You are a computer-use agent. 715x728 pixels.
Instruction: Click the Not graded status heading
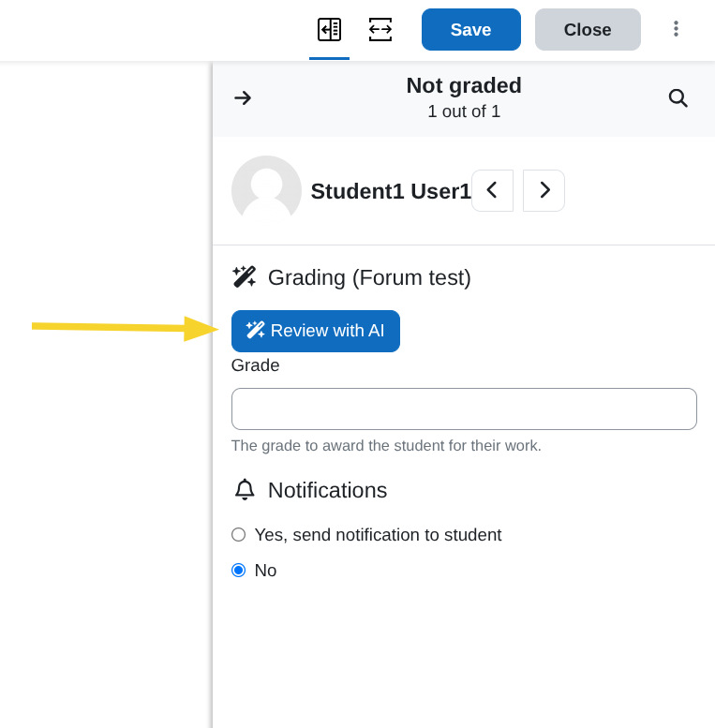(464, 85)
